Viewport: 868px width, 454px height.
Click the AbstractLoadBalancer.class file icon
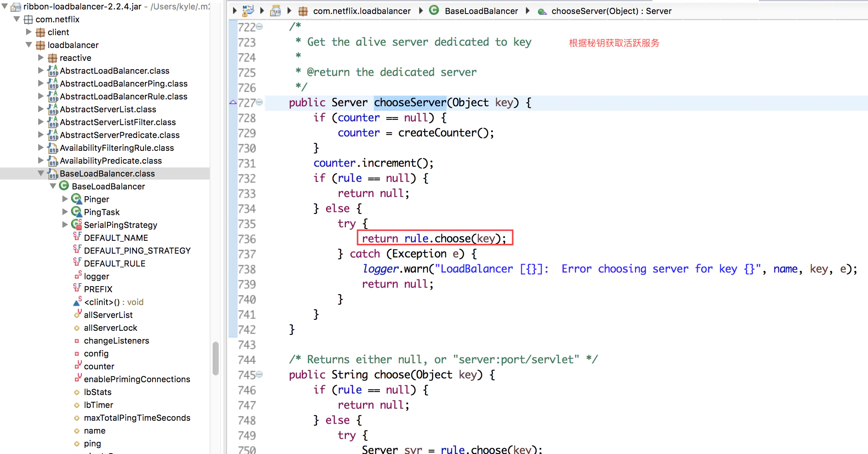coord(53,71)
